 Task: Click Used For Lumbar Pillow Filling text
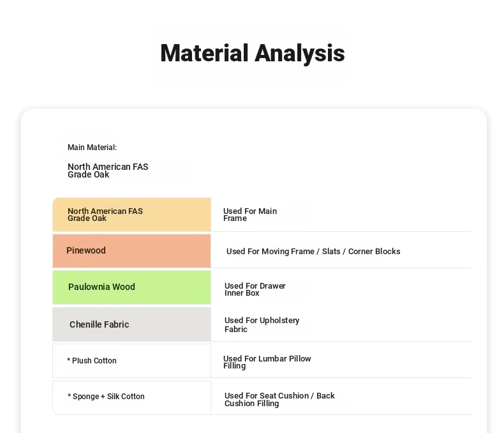267,362
